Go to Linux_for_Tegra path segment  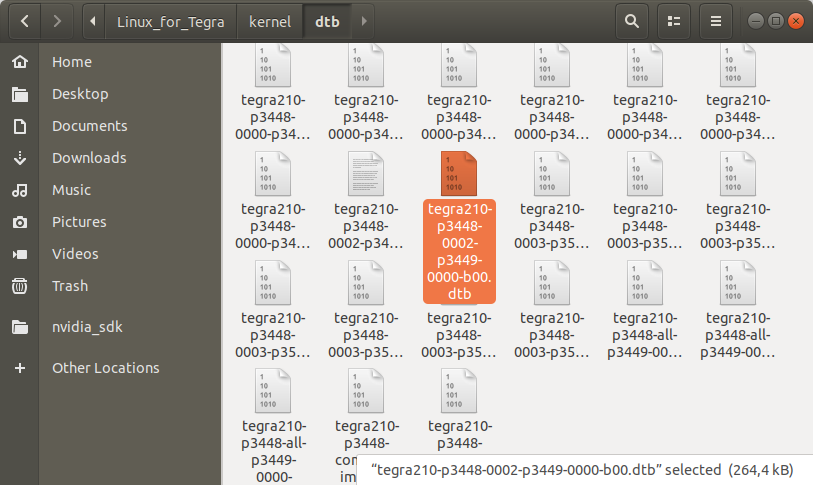click(x=170, y=20)
